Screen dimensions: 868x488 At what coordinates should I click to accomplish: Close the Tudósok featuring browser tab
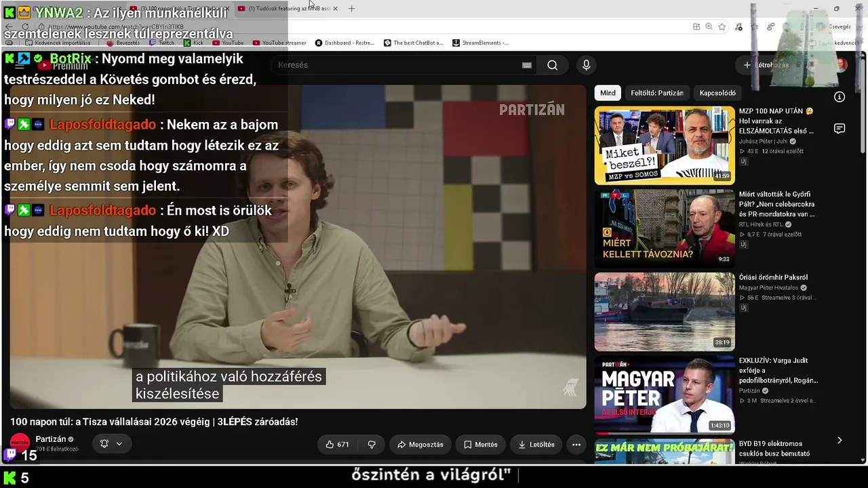[x=335, y=9]
